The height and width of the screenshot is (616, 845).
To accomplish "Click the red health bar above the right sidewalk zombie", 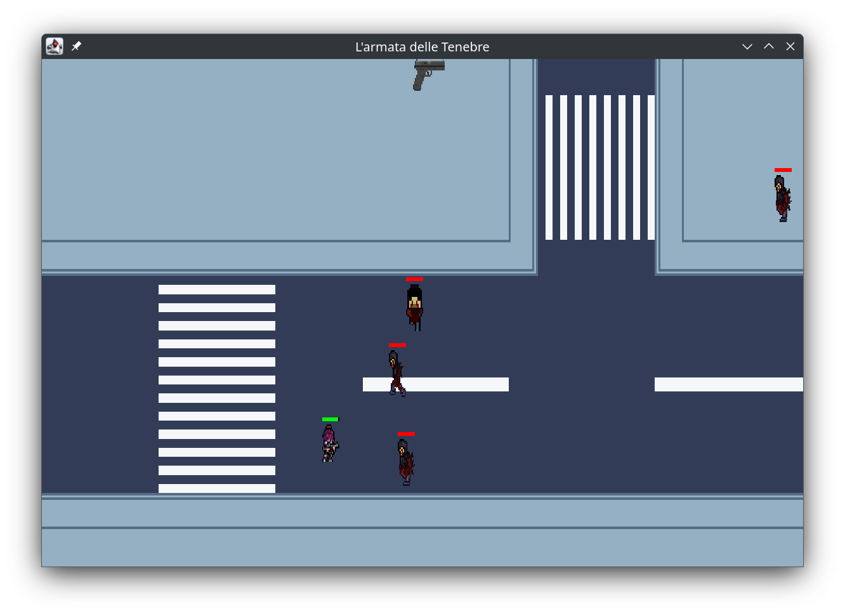I will [x=783, y=170].
